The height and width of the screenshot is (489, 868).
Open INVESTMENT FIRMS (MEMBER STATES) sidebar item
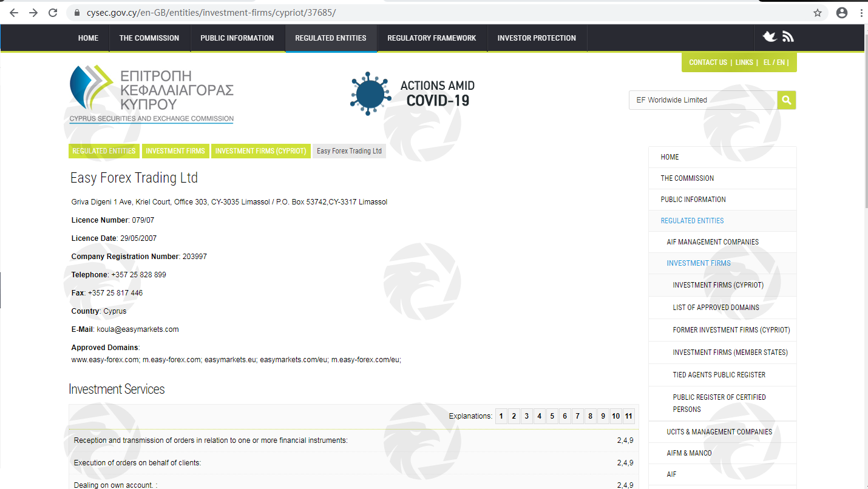point(722,352)
